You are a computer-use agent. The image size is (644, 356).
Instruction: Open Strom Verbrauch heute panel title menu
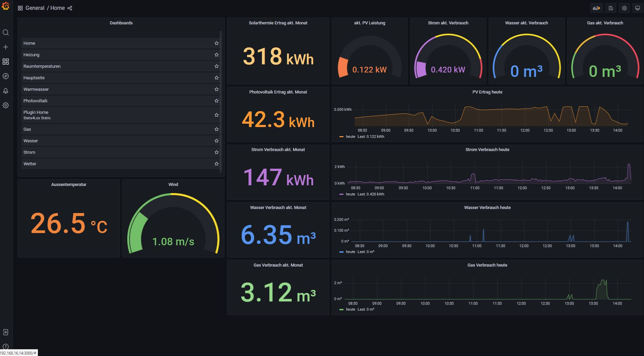pyautogui.click(x=487, y=150)
